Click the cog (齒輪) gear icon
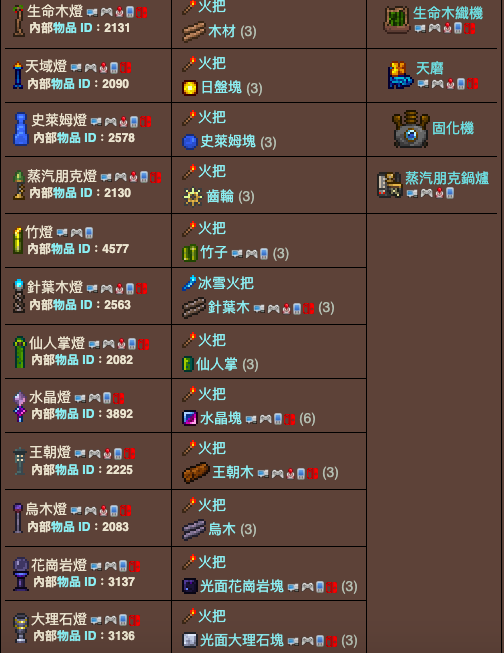The height and width of the screenshot is (653, 504). click(x=193, y=197)
